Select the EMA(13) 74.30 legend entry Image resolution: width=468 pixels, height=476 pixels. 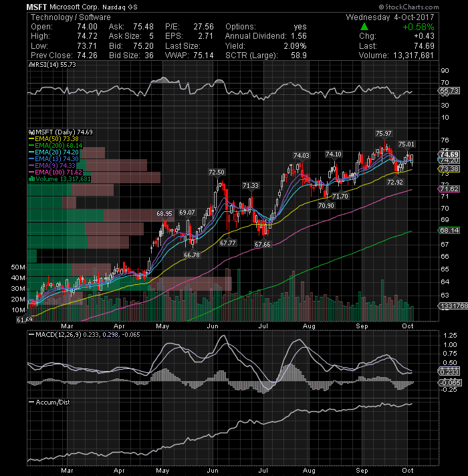click(x=53, y=158)
